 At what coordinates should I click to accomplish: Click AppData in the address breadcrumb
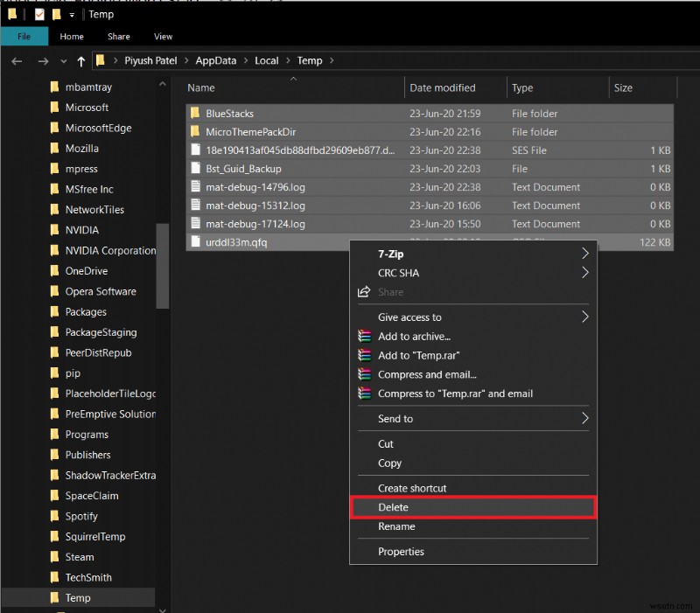click(x=213, y=61)
